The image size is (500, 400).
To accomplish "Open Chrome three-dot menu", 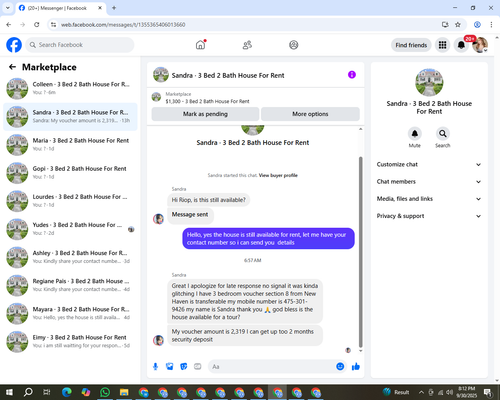I will [x=491, y=24].
